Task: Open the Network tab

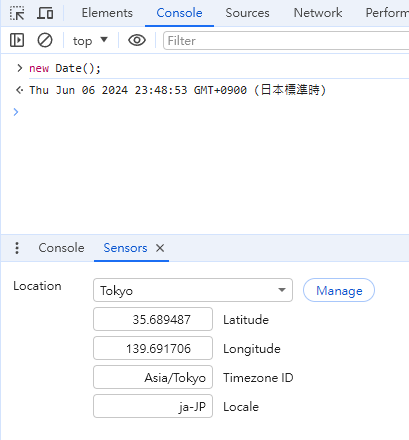Action: tap(318, 13)
